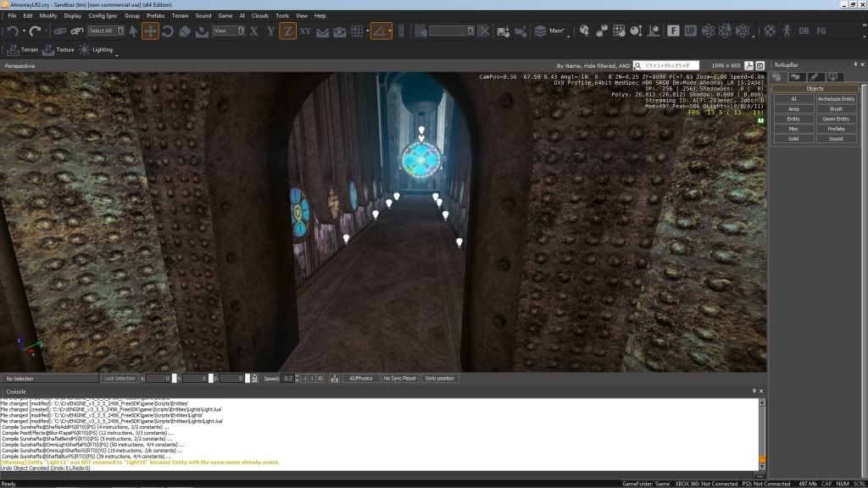Image resolution: width=868 pixels, height=488 pixels.
Task: Click the Terrain toolbar button
Action: click(23, 50)
